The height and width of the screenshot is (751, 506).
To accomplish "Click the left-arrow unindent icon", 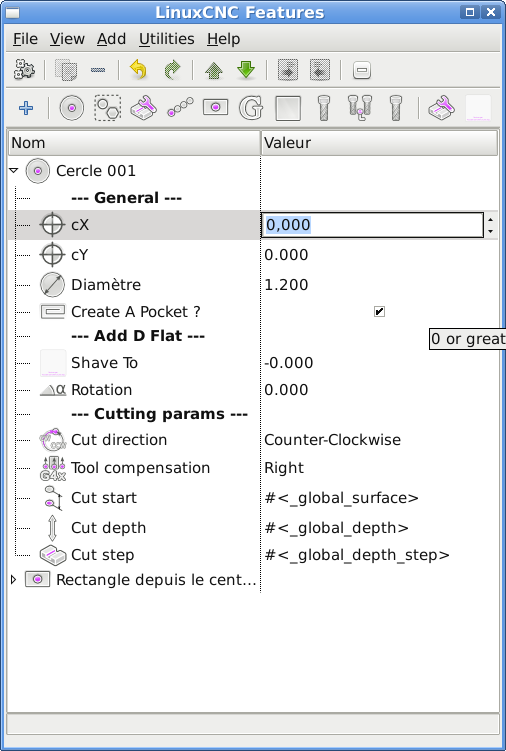I will 320,70.
